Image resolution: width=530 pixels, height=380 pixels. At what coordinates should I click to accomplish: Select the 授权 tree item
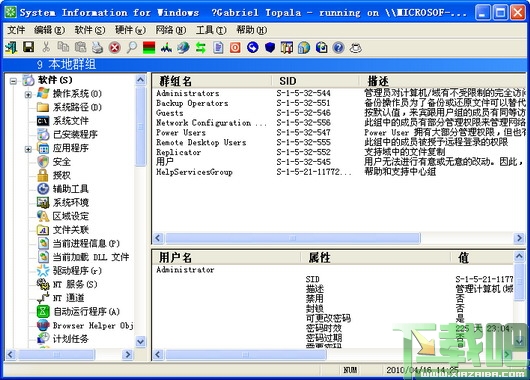point(62,175)
